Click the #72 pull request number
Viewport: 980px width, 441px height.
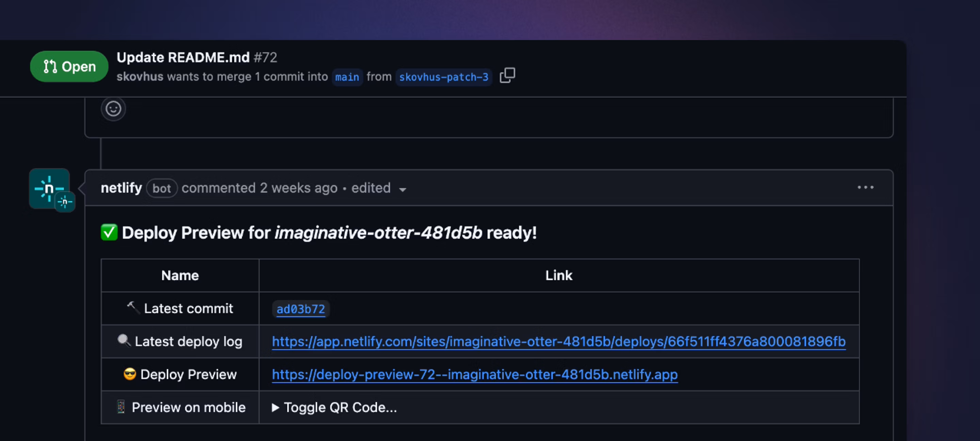[265, 57]
